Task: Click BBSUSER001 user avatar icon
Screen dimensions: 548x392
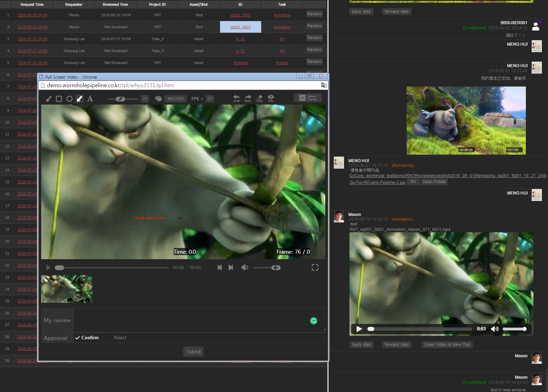Action: (x=536, y=26)
